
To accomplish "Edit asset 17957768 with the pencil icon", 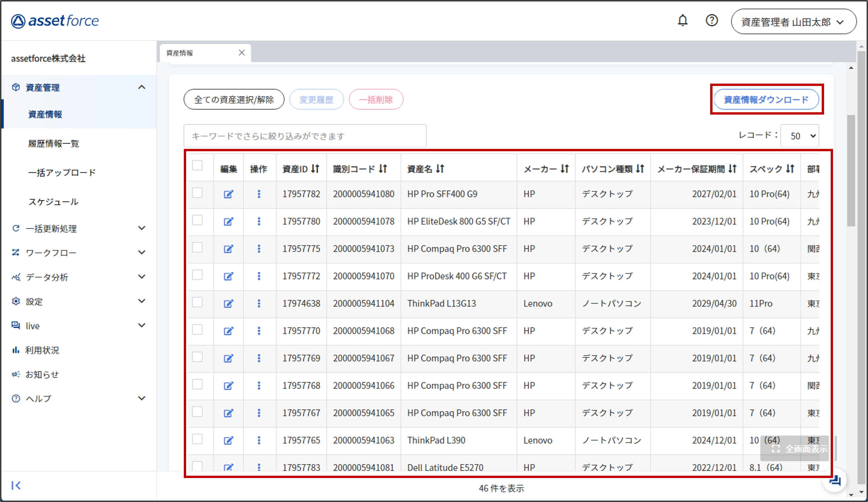I will coord(228,385).
